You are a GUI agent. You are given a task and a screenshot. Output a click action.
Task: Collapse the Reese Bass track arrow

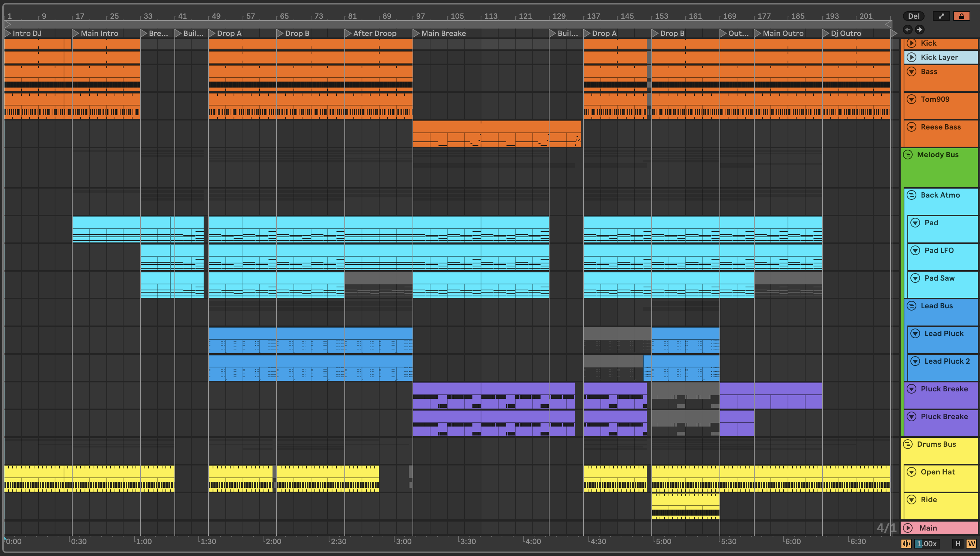(911, 127)
